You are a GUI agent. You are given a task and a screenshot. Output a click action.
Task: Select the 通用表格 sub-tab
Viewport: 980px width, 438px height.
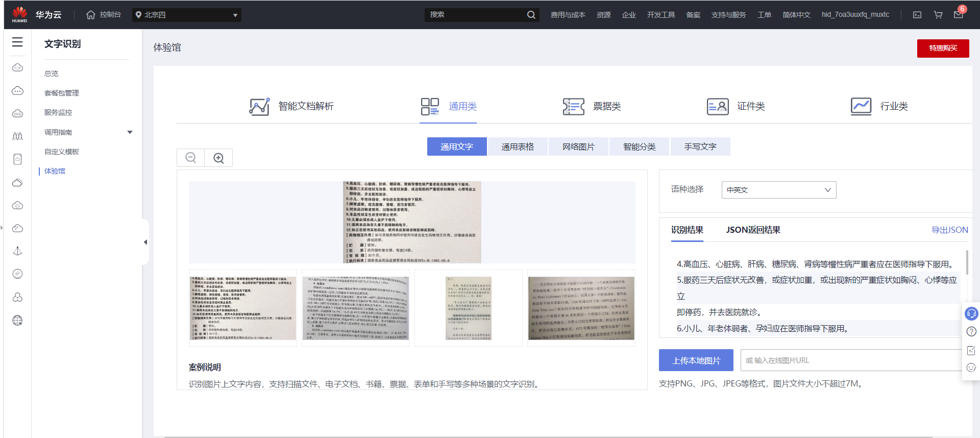coord(518,147)
